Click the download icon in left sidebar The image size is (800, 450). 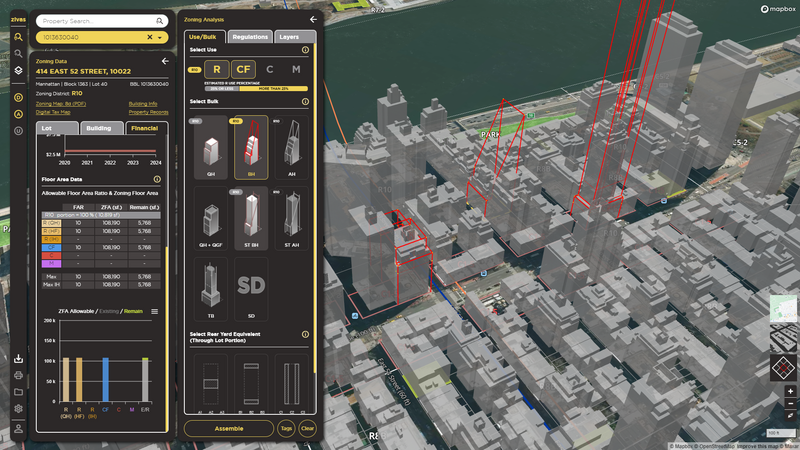click(18, 359)
